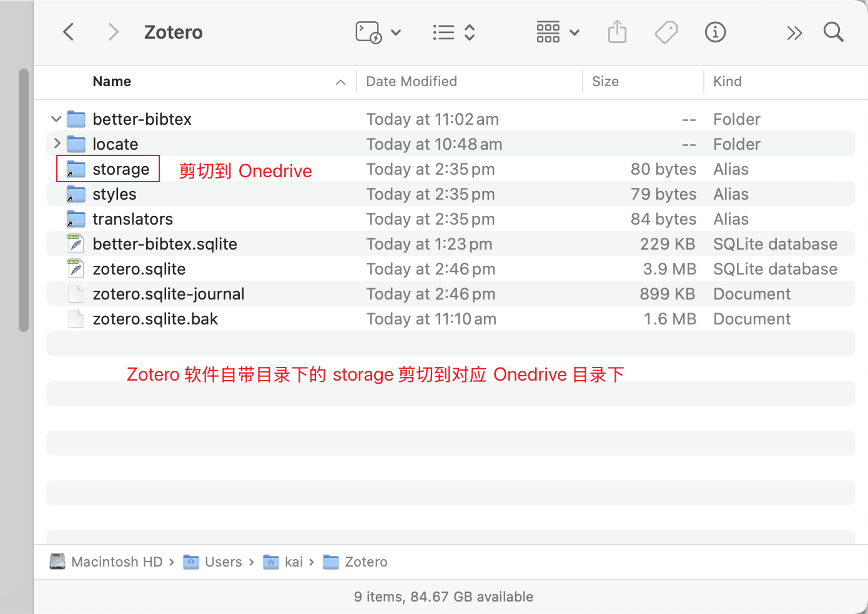The height and width of the screenshot is (614, 868).
Task: Open Zotero in the path bar
Action: (x=366, y=562)
